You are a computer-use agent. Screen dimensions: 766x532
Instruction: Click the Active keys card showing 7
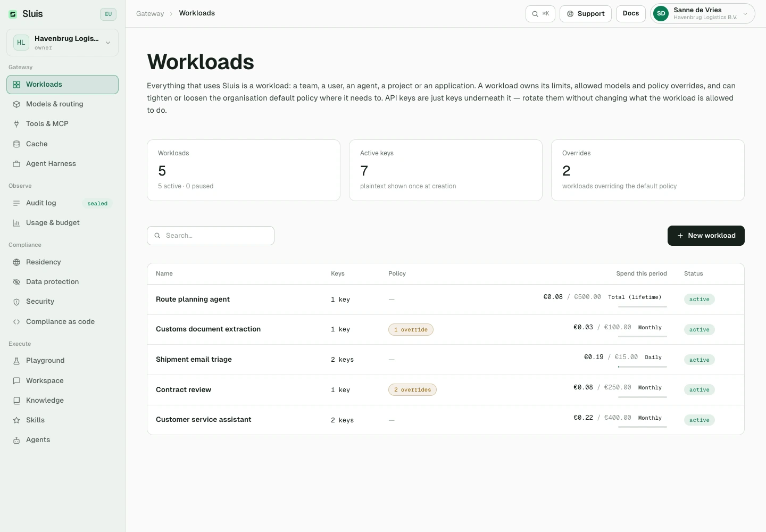click(446, 170)
